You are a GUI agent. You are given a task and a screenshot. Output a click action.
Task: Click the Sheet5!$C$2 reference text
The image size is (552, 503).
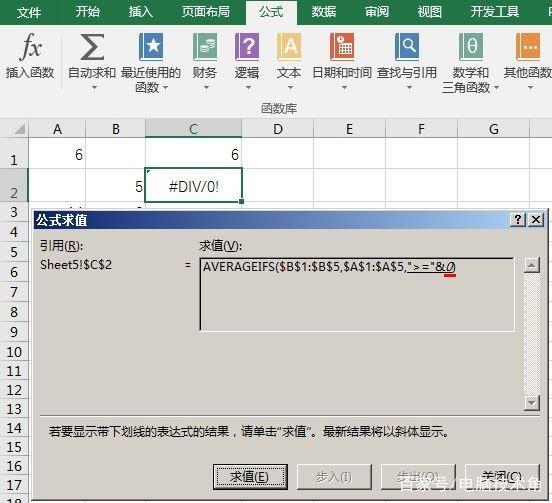[76, 265]
